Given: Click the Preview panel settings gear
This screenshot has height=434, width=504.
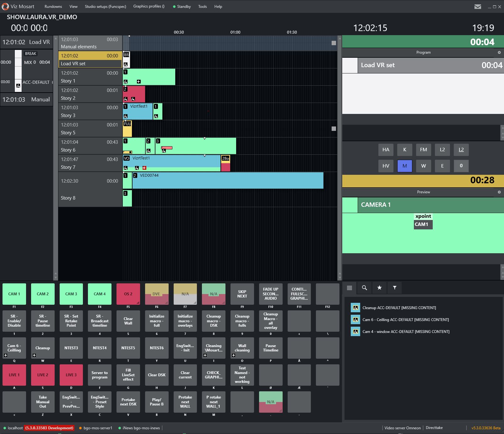Looking at the screenshot, I should tap(499, 192).
